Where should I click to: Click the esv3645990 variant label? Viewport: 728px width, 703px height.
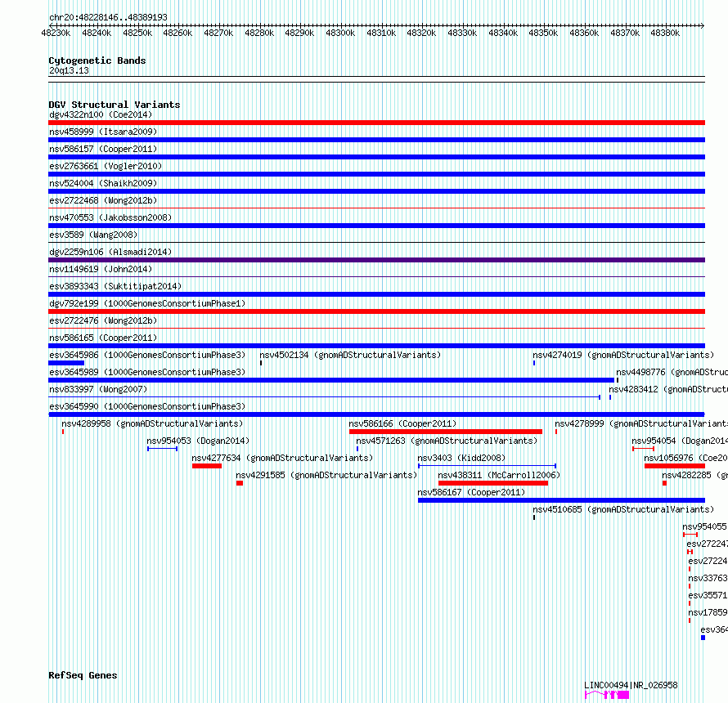click(x=147, y=406)
